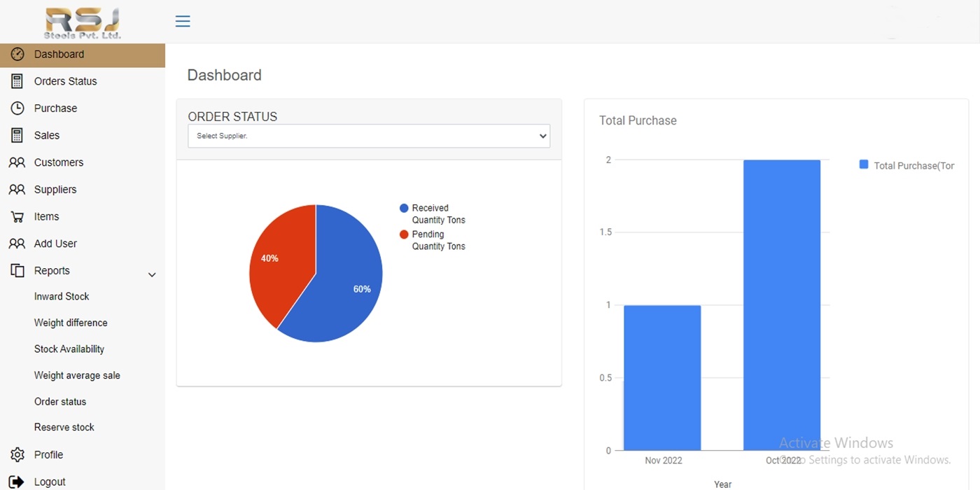Go to Suppliers in the sidebar
The height and width of the screenshot is (490, 980).
(55, 190)
